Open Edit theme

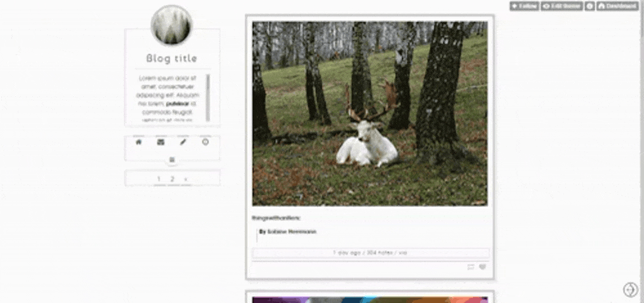[562, 6]
